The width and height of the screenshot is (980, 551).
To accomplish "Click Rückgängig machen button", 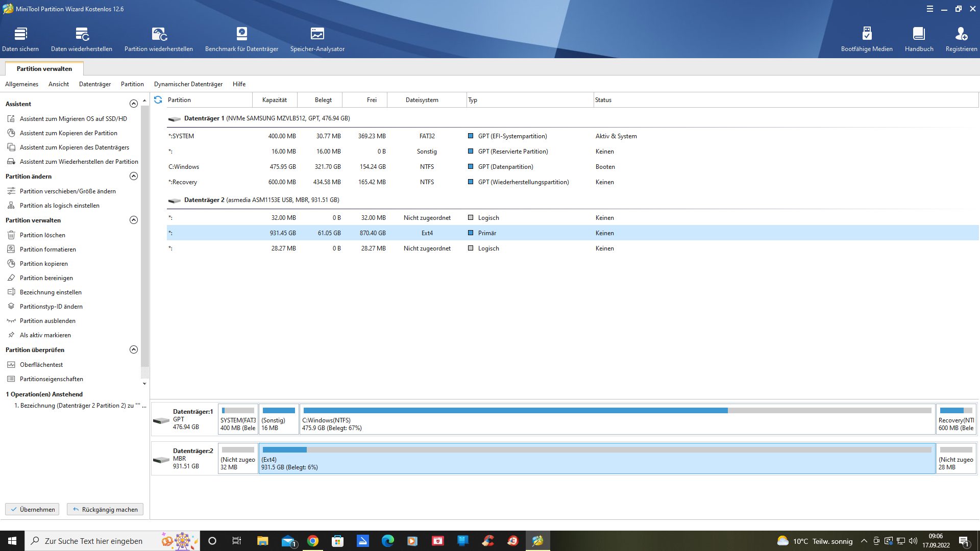I will pyautogui.click(x=105, y=509).
